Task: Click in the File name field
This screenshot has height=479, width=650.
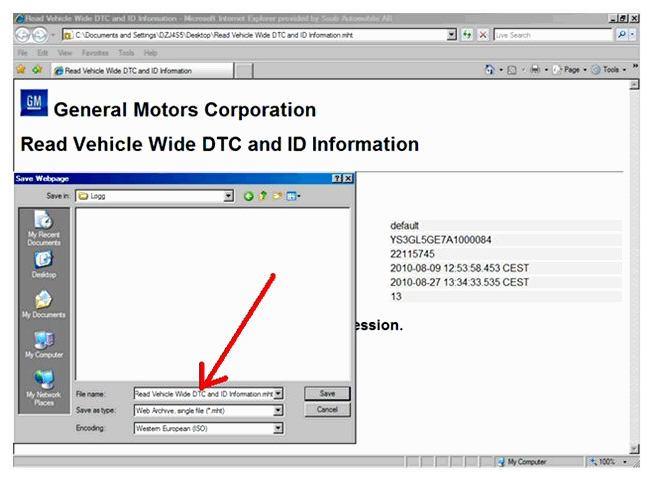Action: [204, 394]
